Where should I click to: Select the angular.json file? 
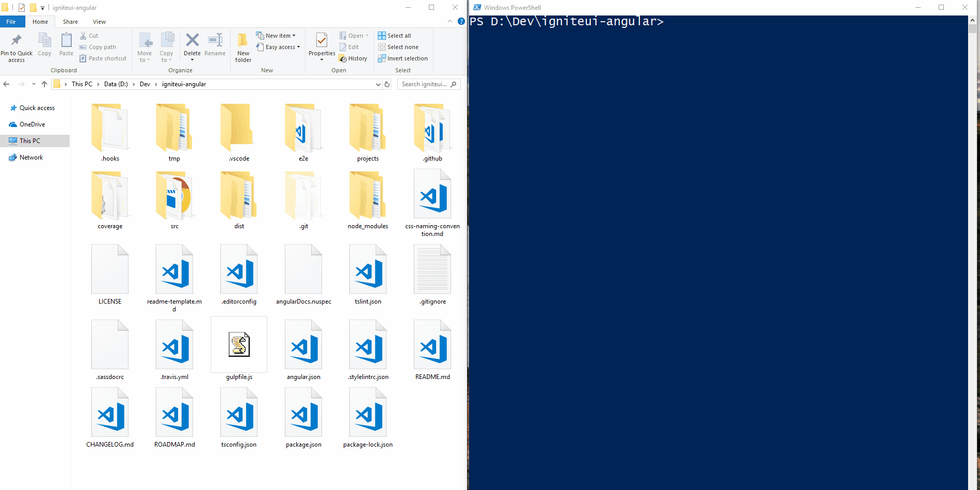[x=303, y=350]
